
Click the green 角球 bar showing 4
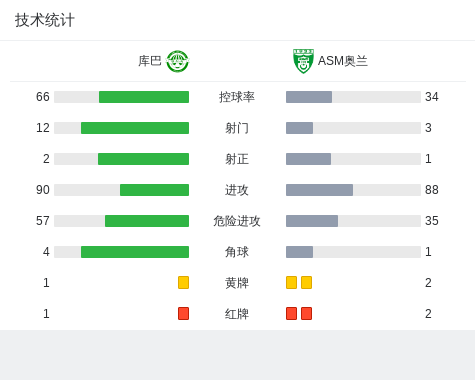(x=135, y=252)
